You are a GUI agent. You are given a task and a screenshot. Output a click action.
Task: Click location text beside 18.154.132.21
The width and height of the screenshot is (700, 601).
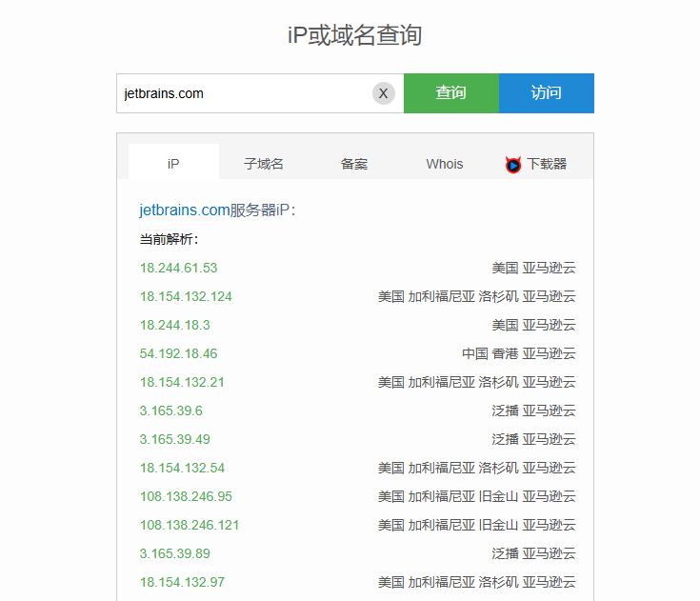coord(477,382)
